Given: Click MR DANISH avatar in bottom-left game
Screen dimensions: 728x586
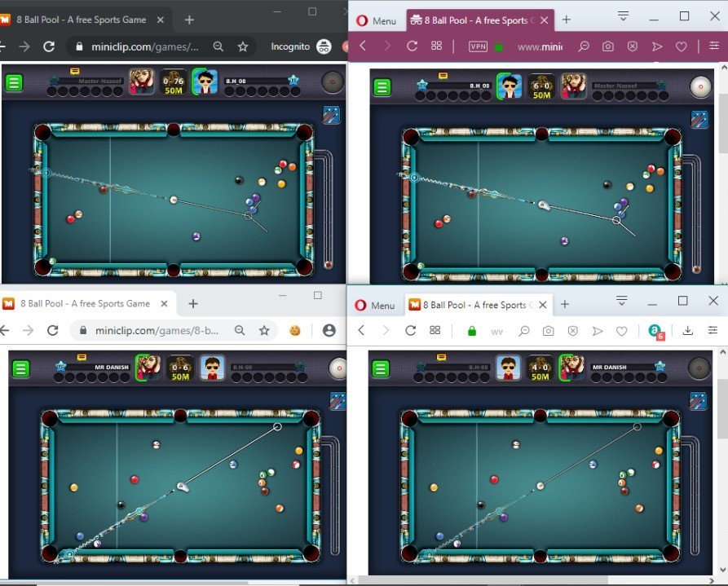Looking at the screenshot, I should pyautogui.click(x=148, y=368).
